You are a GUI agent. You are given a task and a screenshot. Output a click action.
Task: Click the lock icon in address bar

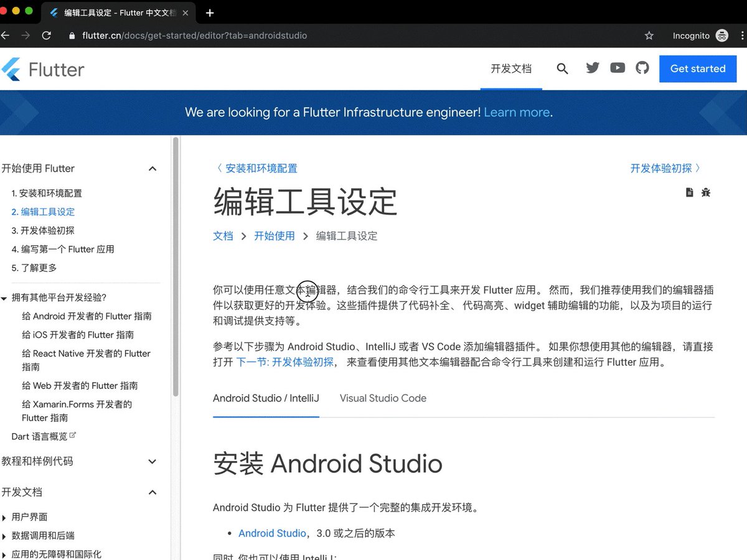click(72, 36)
